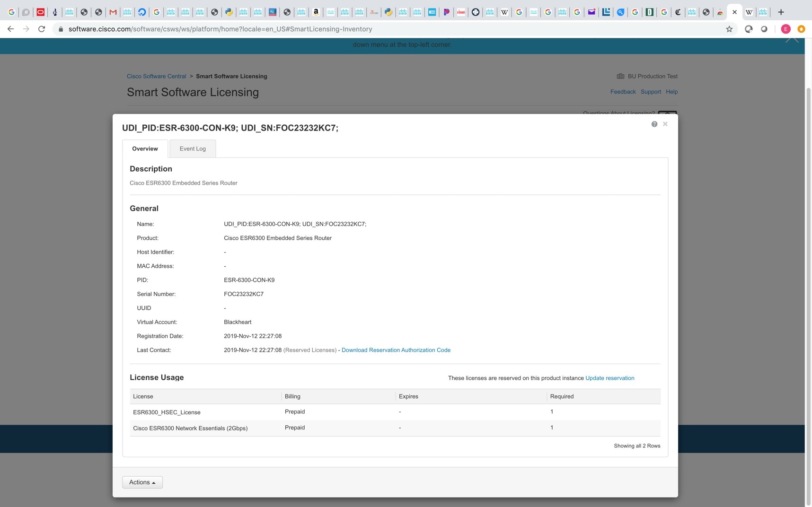Open a new browser tab

(x=781, y=12)
